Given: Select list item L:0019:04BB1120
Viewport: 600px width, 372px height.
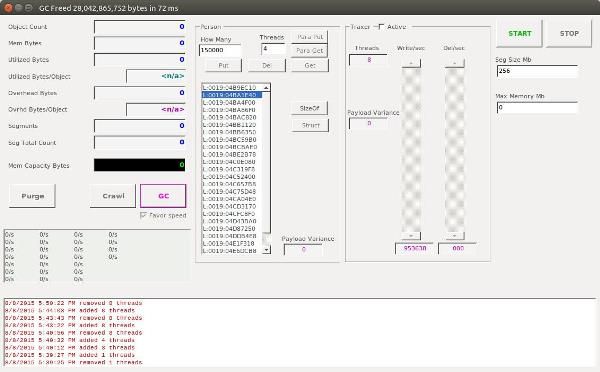Looking at the screenshot, I should pyautogui.click(x=232, y=125).
